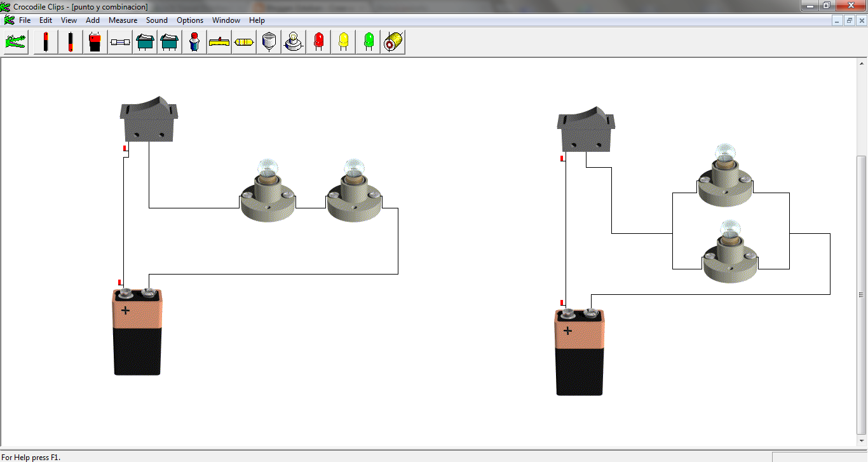Open the Add menu
The image size is (868, 462).
tap(93, 20)
